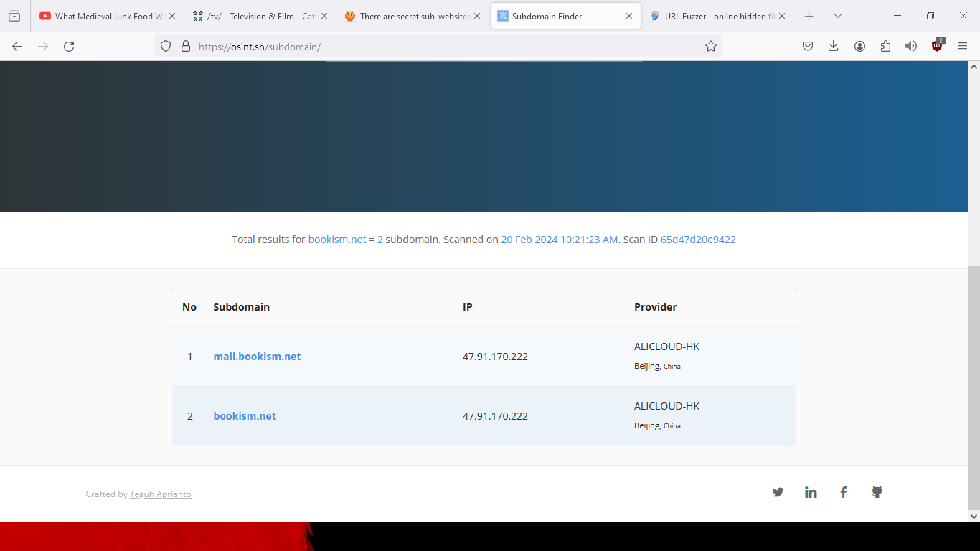The width and height of the screenshot is (980, 551).
Task: Select IP 47.91.170.222 in row 1
Action: click(495, 357)
